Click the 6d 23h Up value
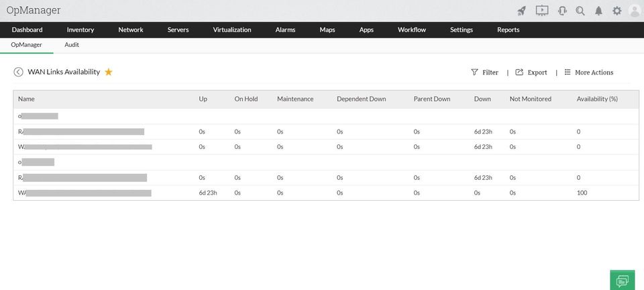The width and height of the screenshot is (644, 290). click(x=208, y=193)
